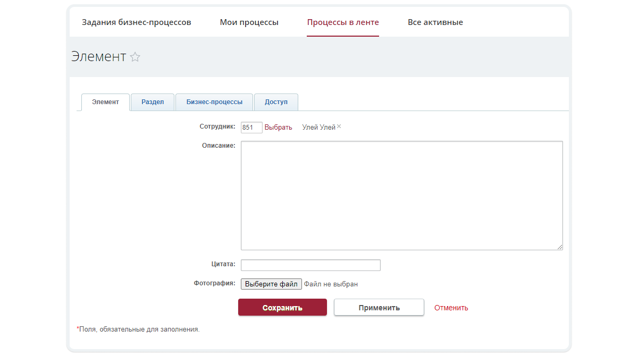The height and width of the screenshot is (364, 638).
Task: Click the Выбрать employee link
Action: click(x=279, y=128)
